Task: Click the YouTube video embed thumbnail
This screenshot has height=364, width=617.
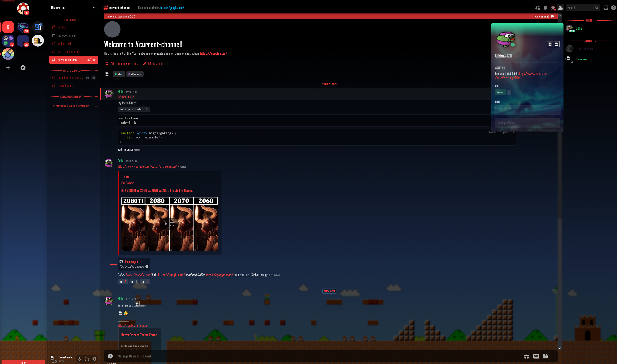Action: click(x=169, y=224)
